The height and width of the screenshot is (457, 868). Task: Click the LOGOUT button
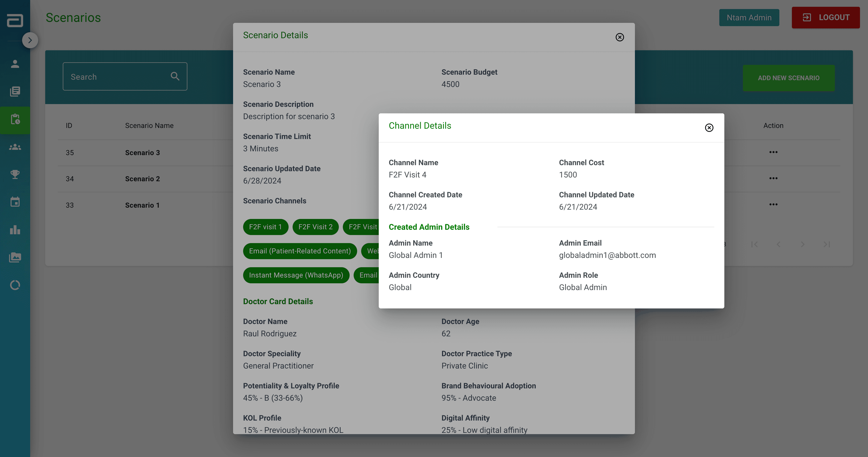pyautogui.click(x=826, y=18)
